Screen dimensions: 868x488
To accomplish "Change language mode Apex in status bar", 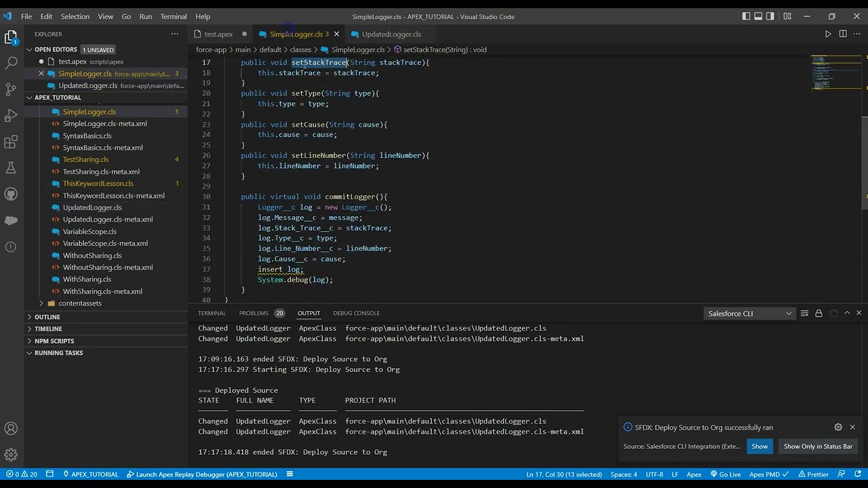I will [694, 474].
